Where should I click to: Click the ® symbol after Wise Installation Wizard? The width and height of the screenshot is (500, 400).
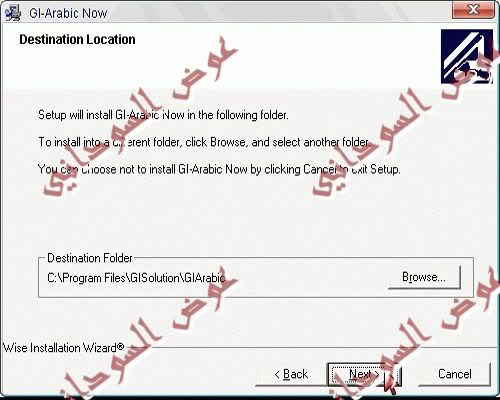[120, 347]
